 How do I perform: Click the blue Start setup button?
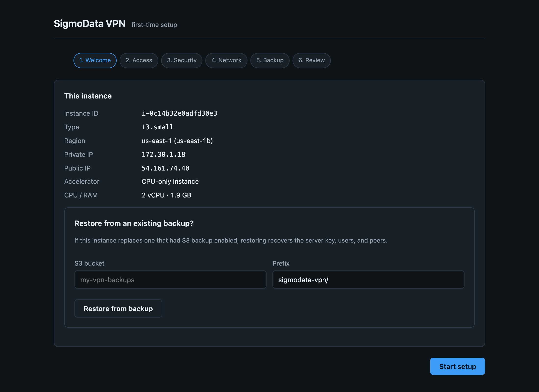(458, 366)
